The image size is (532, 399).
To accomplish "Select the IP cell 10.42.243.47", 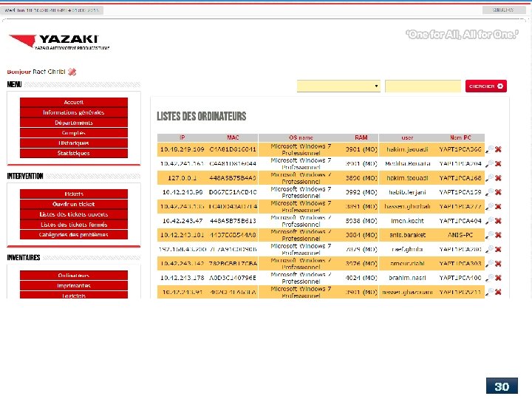I will pos(183,220).
